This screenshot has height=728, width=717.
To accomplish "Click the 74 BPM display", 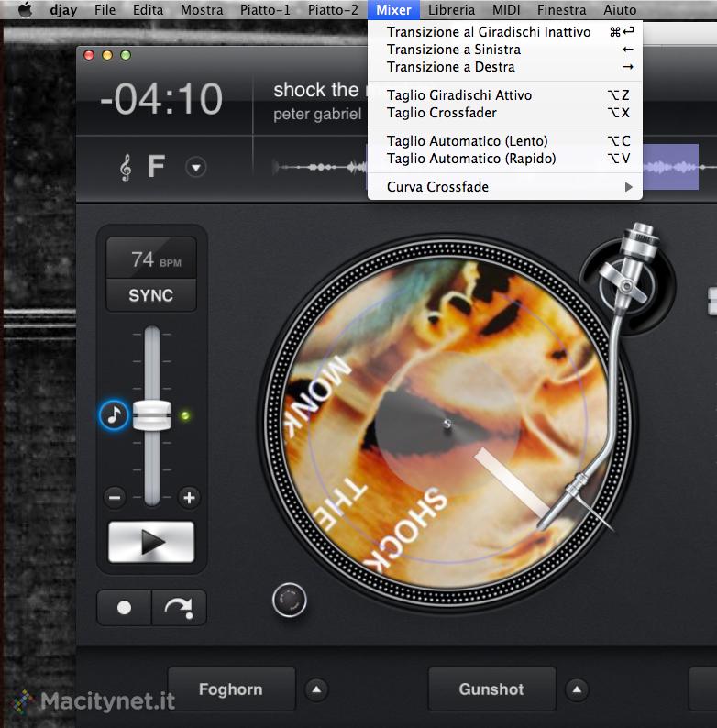I will tap(151, 259).
